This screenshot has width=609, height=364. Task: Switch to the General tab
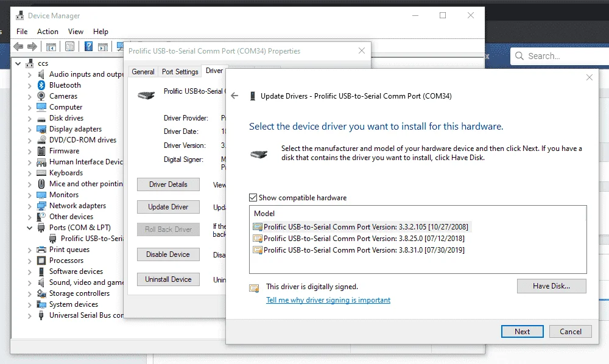coord(143,71)
